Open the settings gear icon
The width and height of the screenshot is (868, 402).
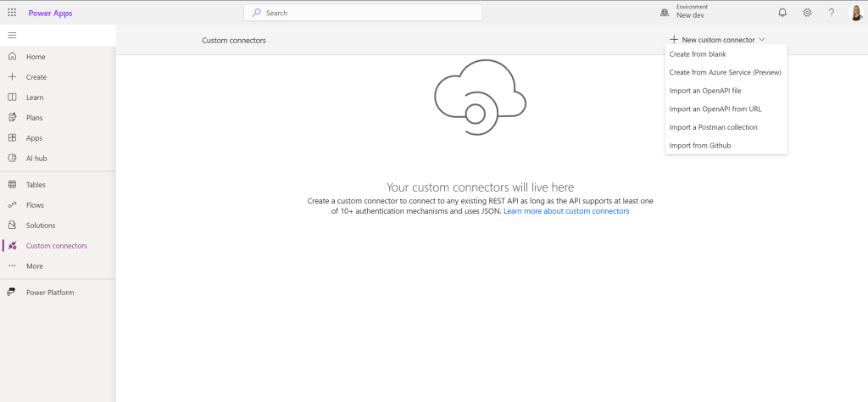[x=807, y=13]
